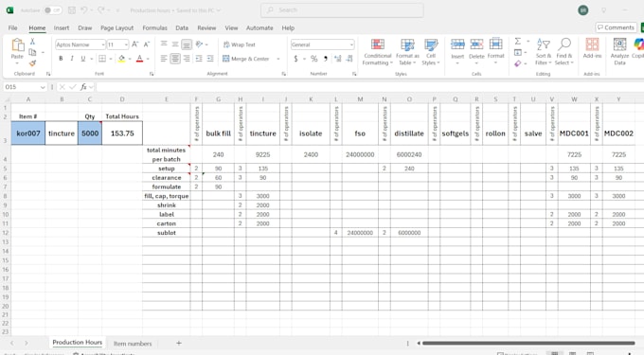Open Conditional Formatting menu
Image resolution: width=644 pixels, height=355 pixels.
(378, 52)
